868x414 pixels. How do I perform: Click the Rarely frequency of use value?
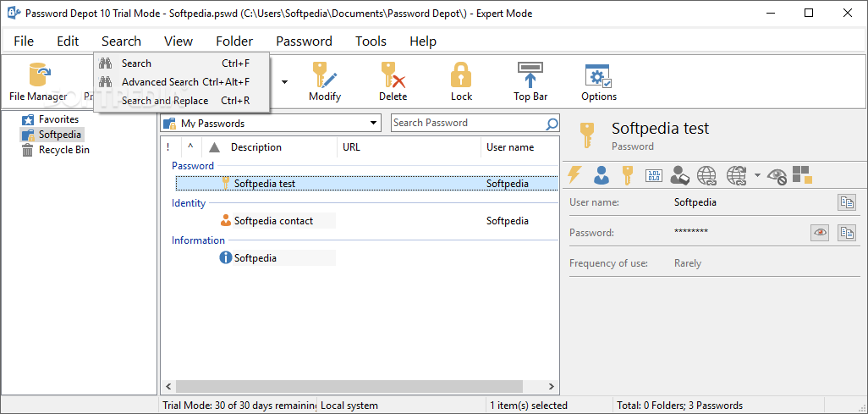click(x=688, y=263)
